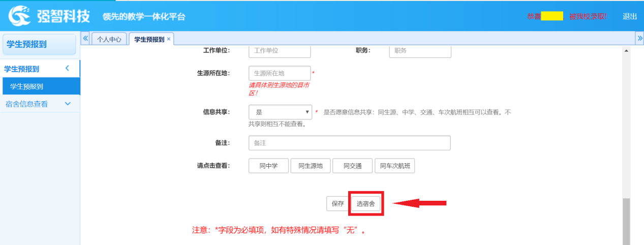The height and width of the screenshot is (245, 644).
Task: Collapse sidebar with left double-arrow icon
Action: [85, 39]
